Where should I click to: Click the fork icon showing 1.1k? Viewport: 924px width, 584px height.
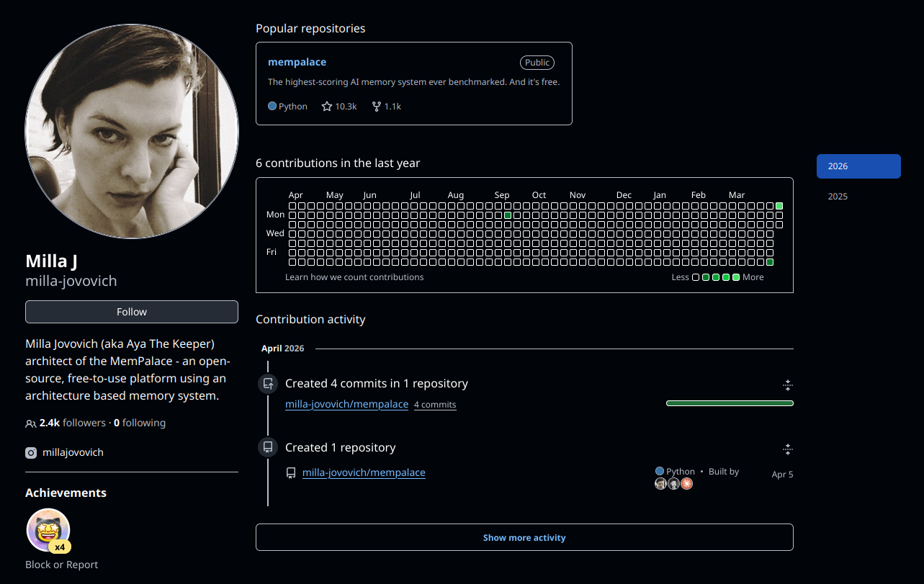point(376,107)
